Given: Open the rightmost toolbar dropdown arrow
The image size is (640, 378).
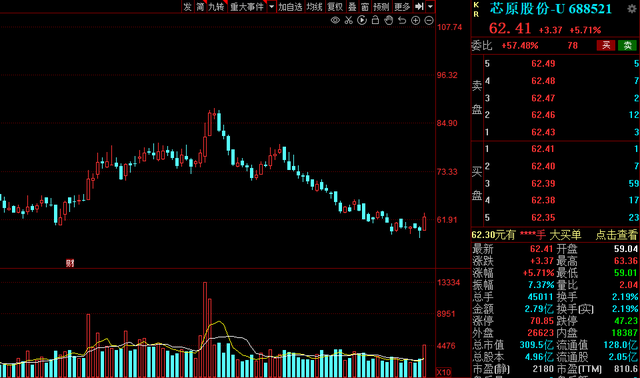Looking at the screenshot, I should (430, 7).
